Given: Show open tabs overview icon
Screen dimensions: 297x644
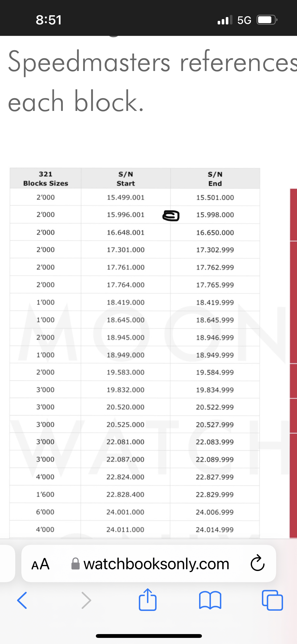Looking at the screenshot, I should (272, 600).
